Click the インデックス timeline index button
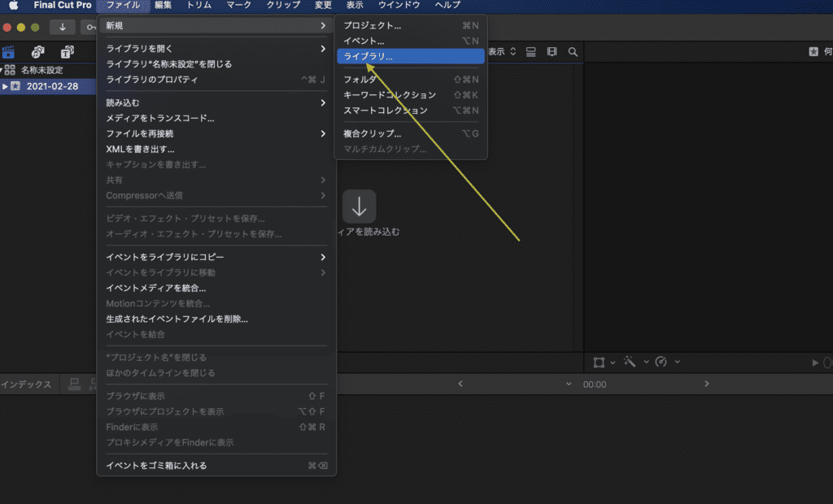 point(26,385)
